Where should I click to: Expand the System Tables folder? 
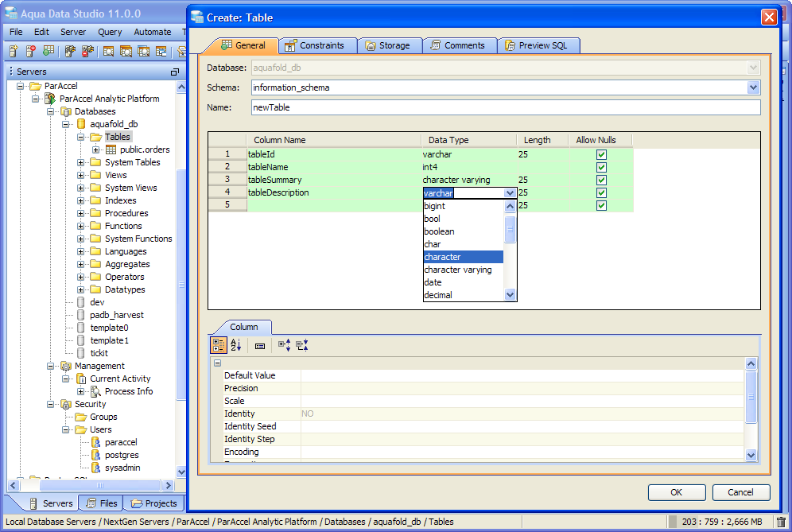[x=80, y=162]
